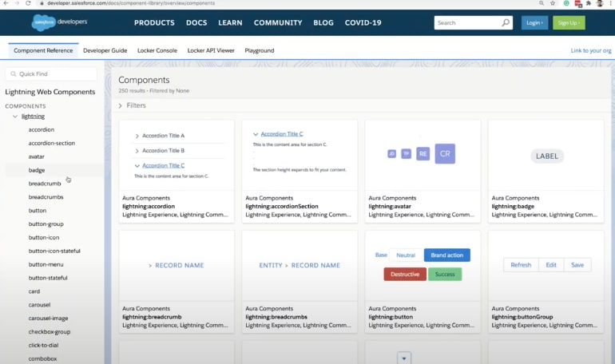
Task: Click the browser address bar URL
Action: tap(131, 3)
